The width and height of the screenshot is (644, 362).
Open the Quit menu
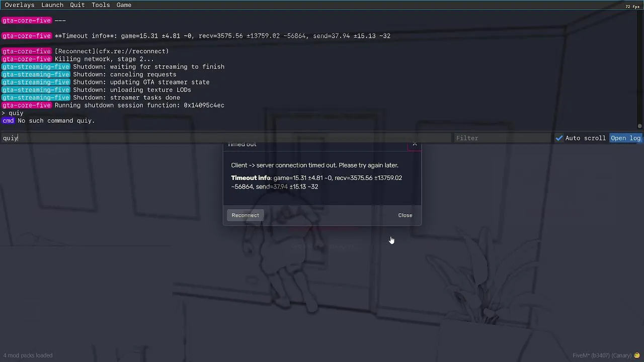click(77, 5)
